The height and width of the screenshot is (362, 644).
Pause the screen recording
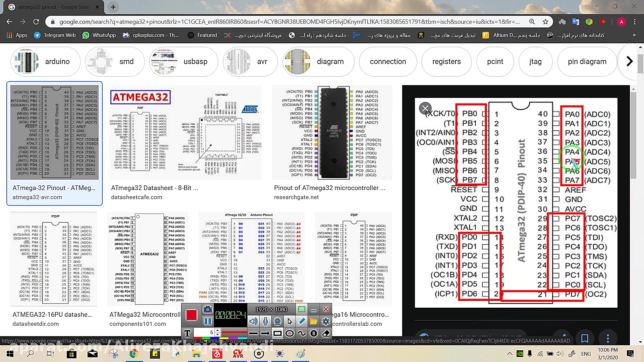click(x=208, y=321)
